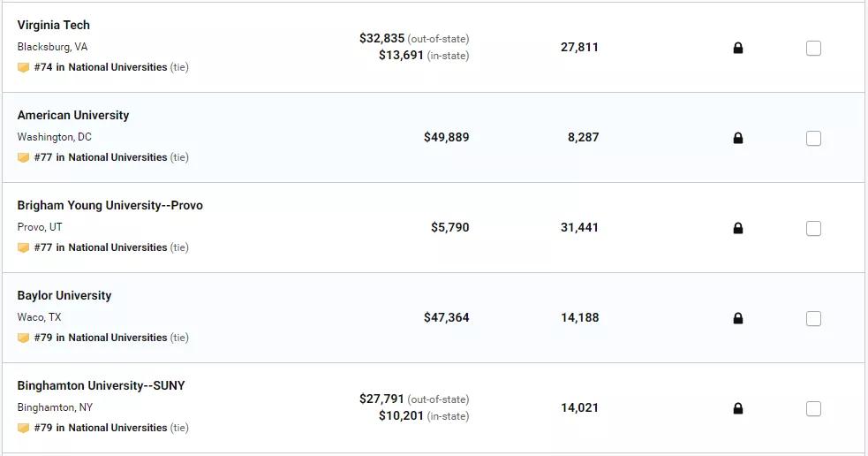Screen dimensions: 868x456
Task: Click the lock icon for Binghamton University
Action: point(738,409)
